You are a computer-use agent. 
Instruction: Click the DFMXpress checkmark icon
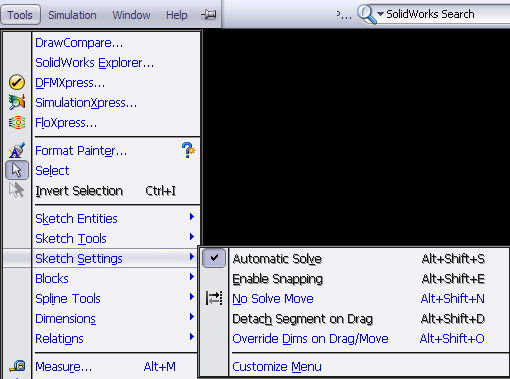click(17, 82)
